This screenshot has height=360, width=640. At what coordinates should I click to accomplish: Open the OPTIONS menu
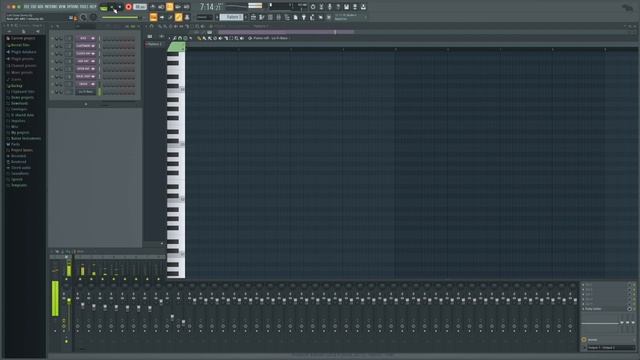[x=72, y=7]
